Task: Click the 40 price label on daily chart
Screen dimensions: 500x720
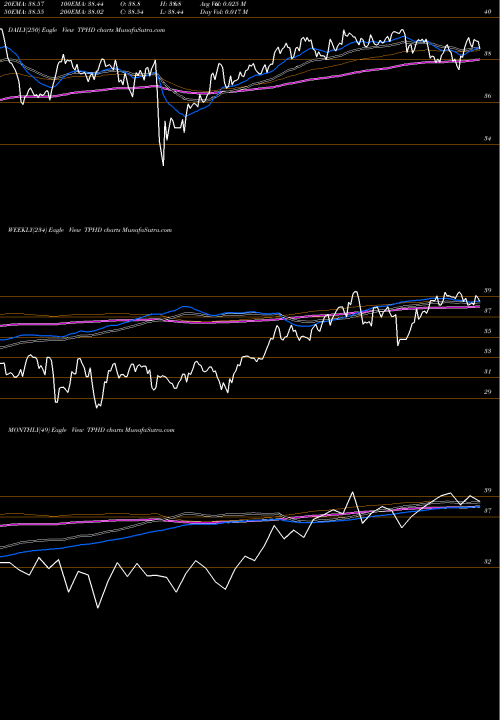Action: click(x=488, y=12)
